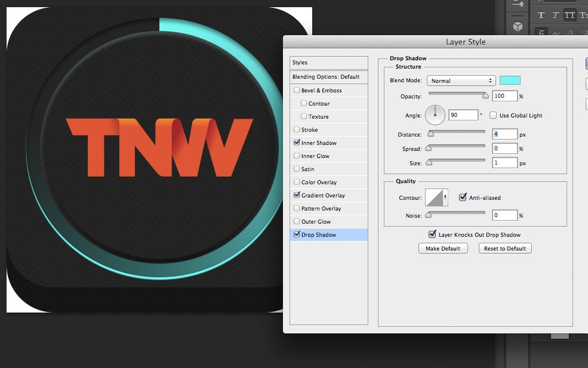The height and width of the screenshot is (368, 588).
Task: Open the cyan shadow color swatch
Action: pyautogui.click(x=510, y=80)
